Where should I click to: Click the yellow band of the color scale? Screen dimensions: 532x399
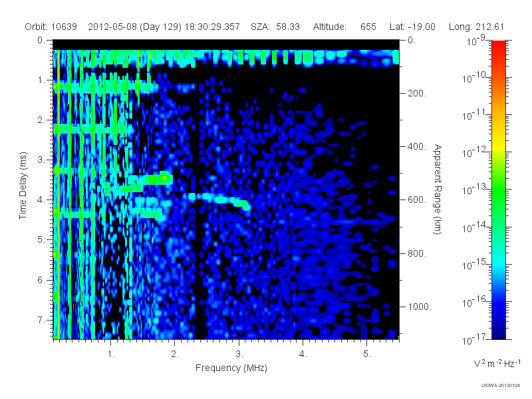pyautogui.click(x=498, y=144)
